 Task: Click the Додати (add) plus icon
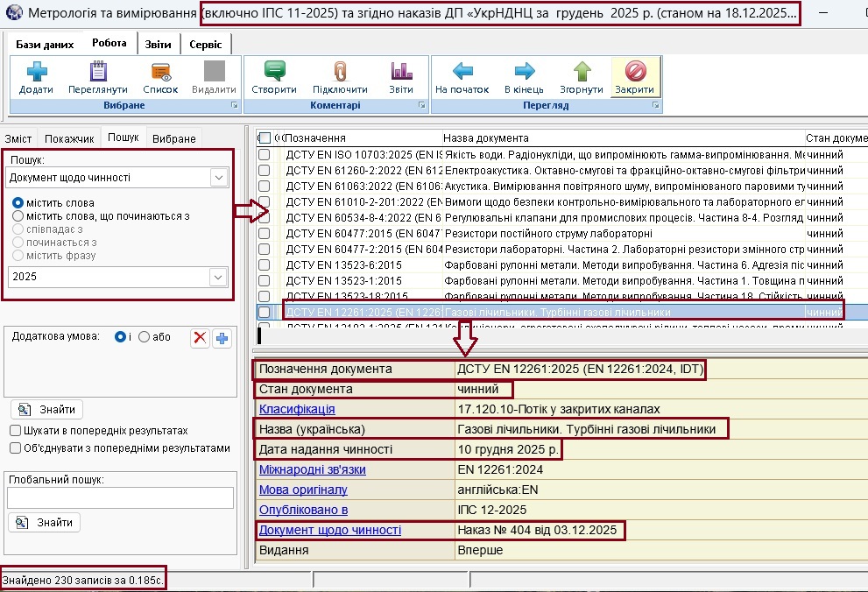point(36,72)
